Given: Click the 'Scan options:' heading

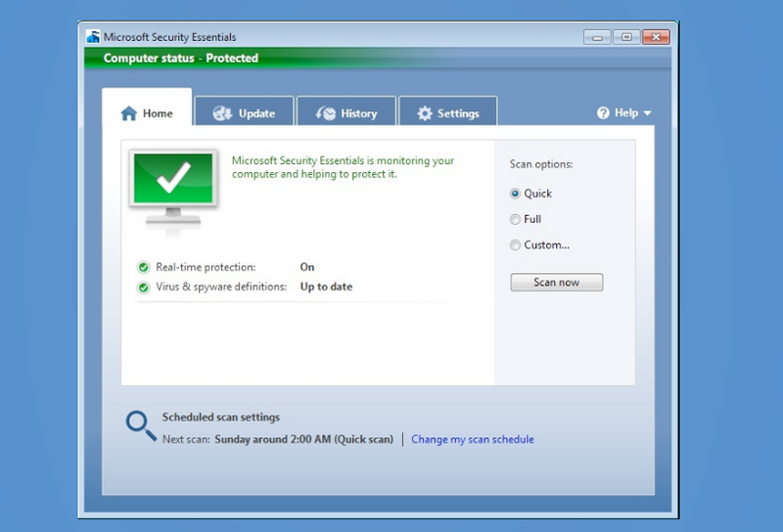Looking at the screenshot, I should tap(541, 164).
